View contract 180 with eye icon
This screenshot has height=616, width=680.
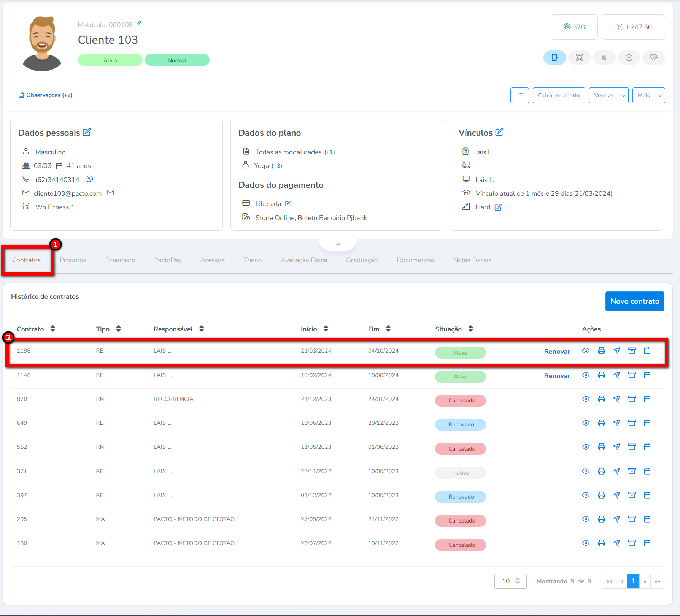[586, 543]
